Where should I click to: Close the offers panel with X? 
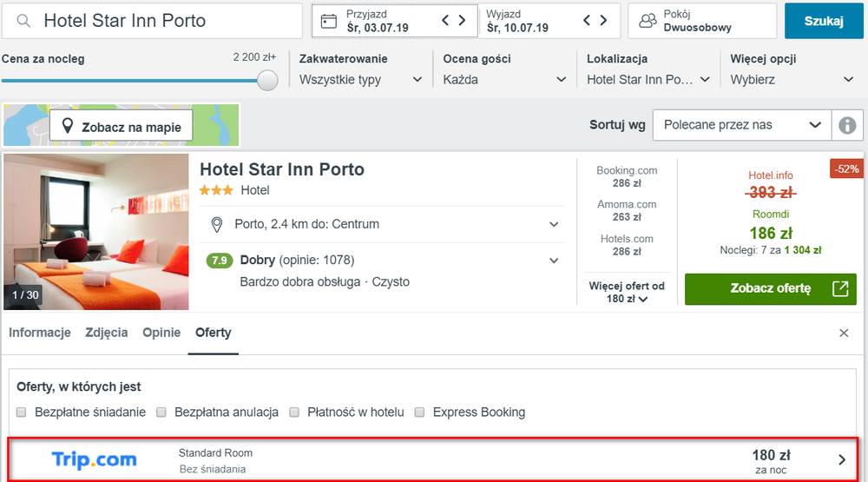tap(844, 333)
